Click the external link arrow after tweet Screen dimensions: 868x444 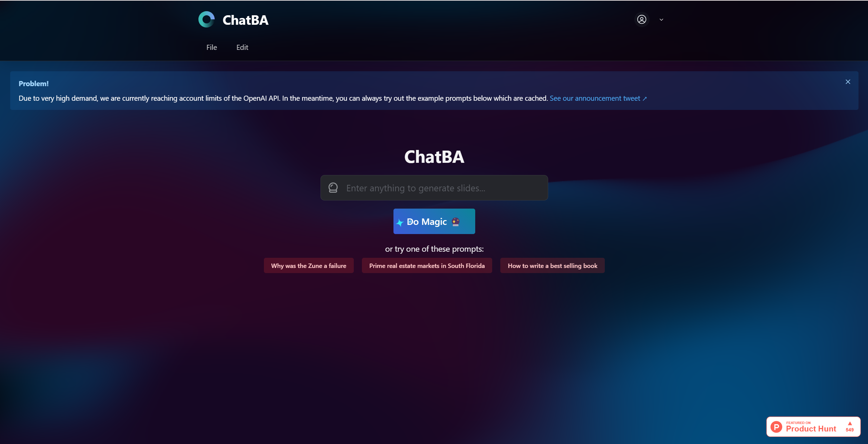pyautogui.click(x=644, y=99)
